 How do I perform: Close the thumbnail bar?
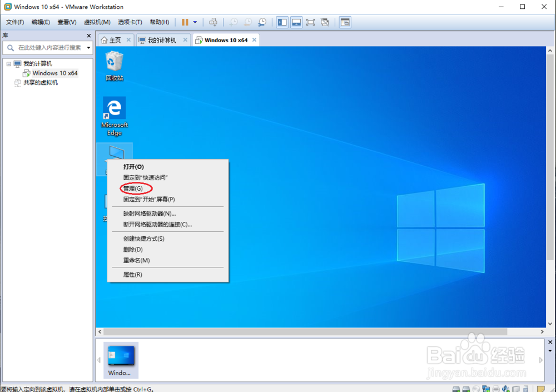pos(550,342)
